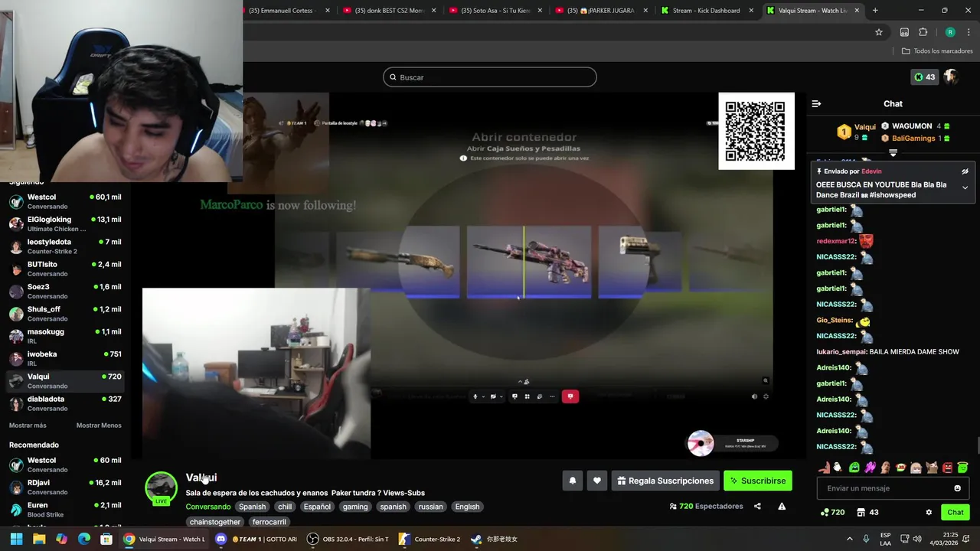Open Windows Start menu

(16, 539)
